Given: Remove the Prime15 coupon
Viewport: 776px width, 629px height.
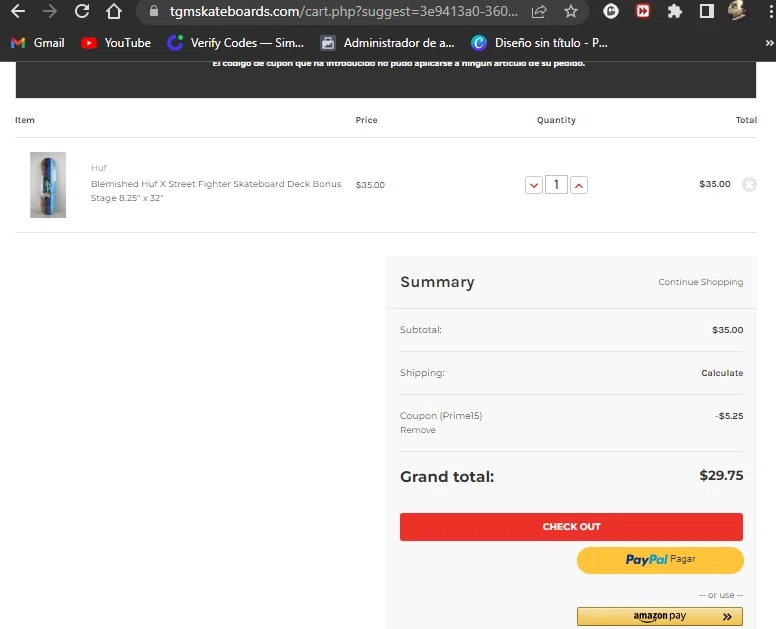Looking at the screenshot, I should (x=418, y=430).
